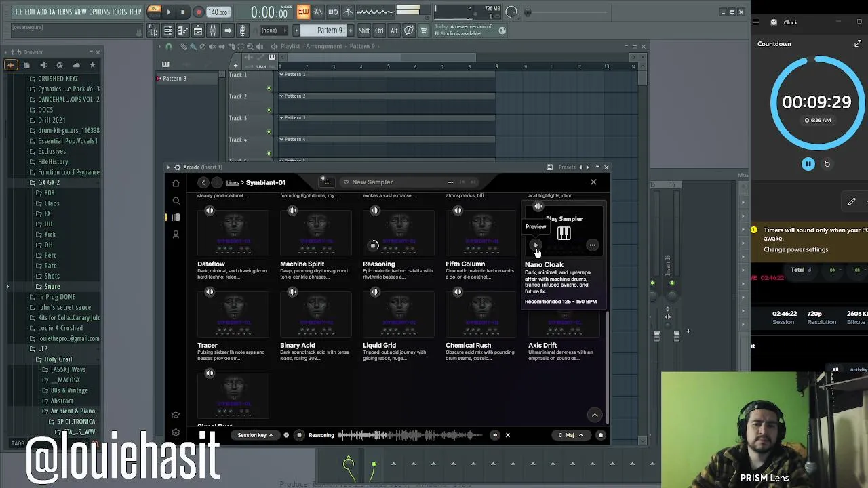
Task: Toggle Track 3 mute LED
Action: 269,131
